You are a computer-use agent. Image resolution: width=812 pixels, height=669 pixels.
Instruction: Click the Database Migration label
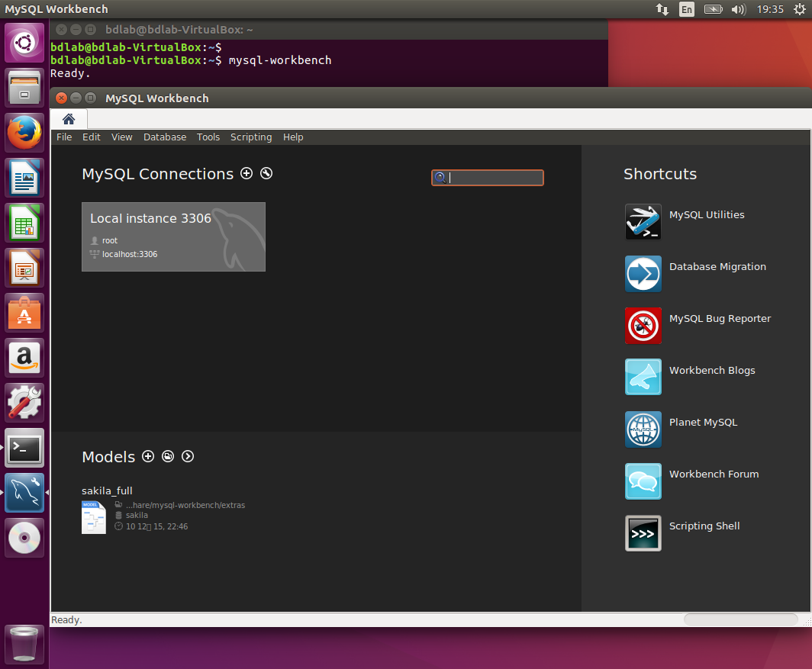point(717,267)
